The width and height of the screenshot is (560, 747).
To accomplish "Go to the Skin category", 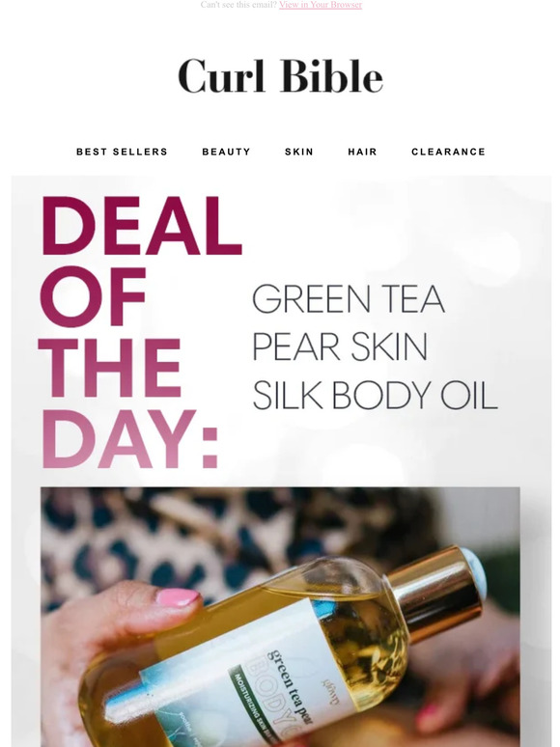I will coord(299,152).
